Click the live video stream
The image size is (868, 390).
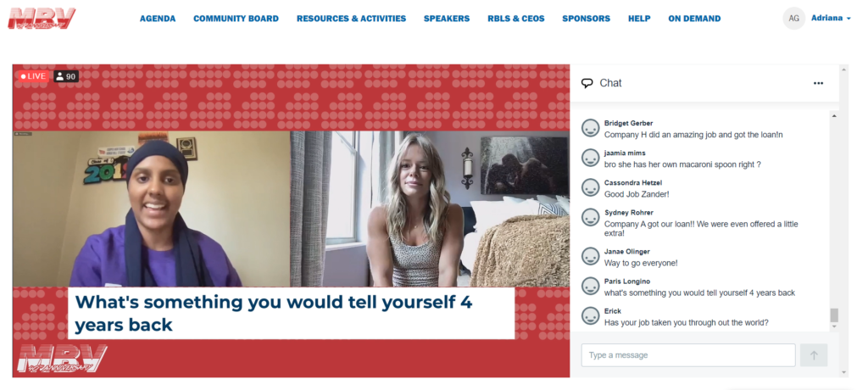pos(292,221)
